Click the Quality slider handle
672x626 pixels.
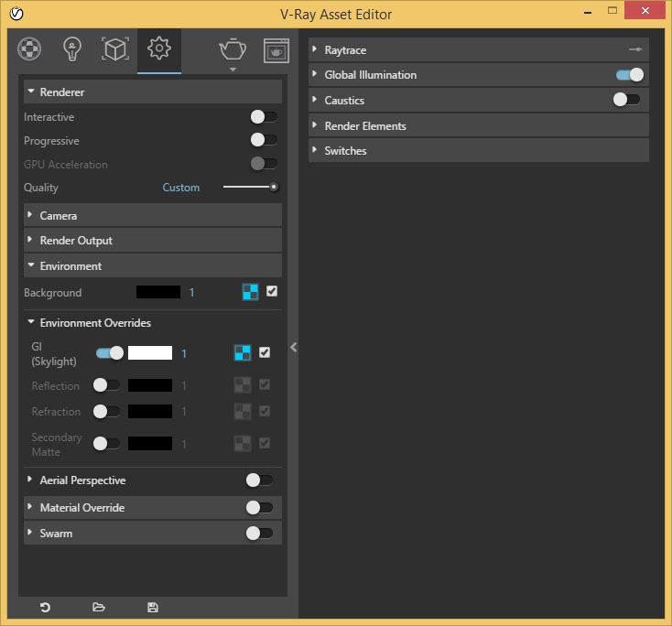[274, 187]
